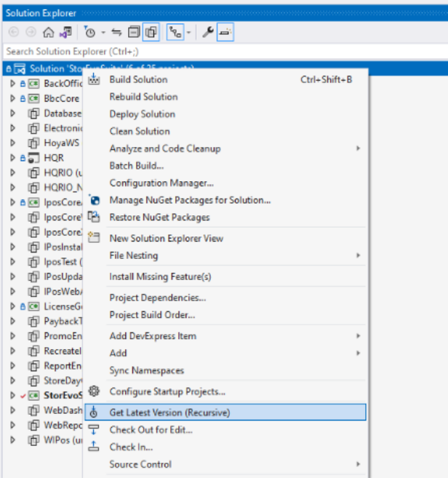
Task: Open Batch Build dialog
Action: pos(225,166)
